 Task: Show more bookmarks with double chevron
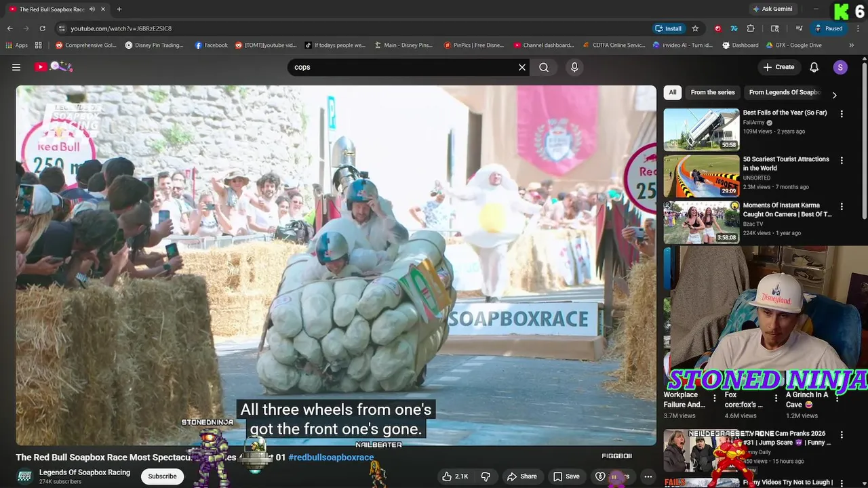(x=852, y=45)
